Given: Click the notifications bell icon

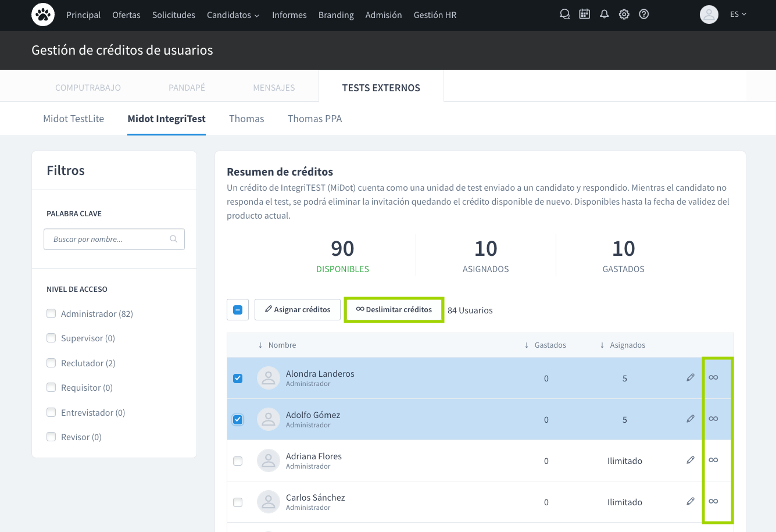Looking at the screenshot, I should (605, 15).
